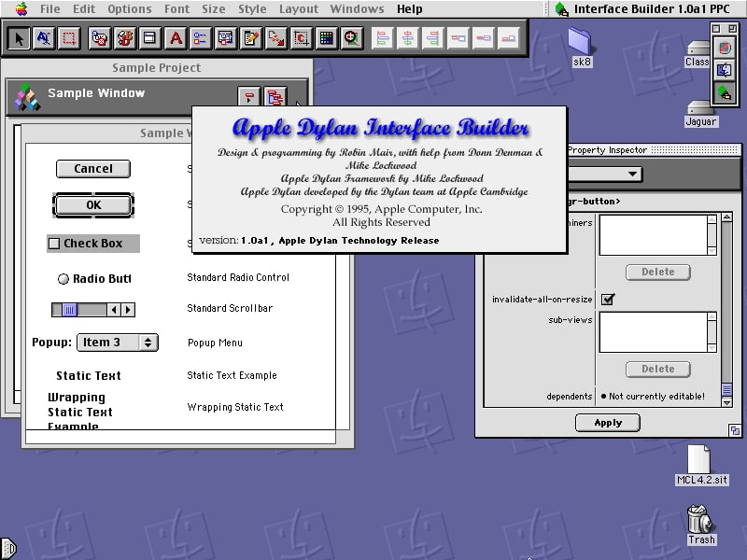Click the red flag icon in Sample Window header
Viewport: 747px width, 560px height.
pos(249,97)
